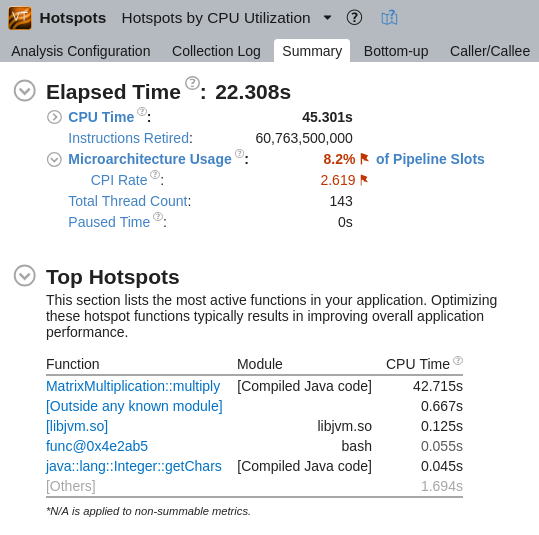Click the help icon beside the CPU Time metric
This screenshot has height=535, width=539.
pos(142,111)
